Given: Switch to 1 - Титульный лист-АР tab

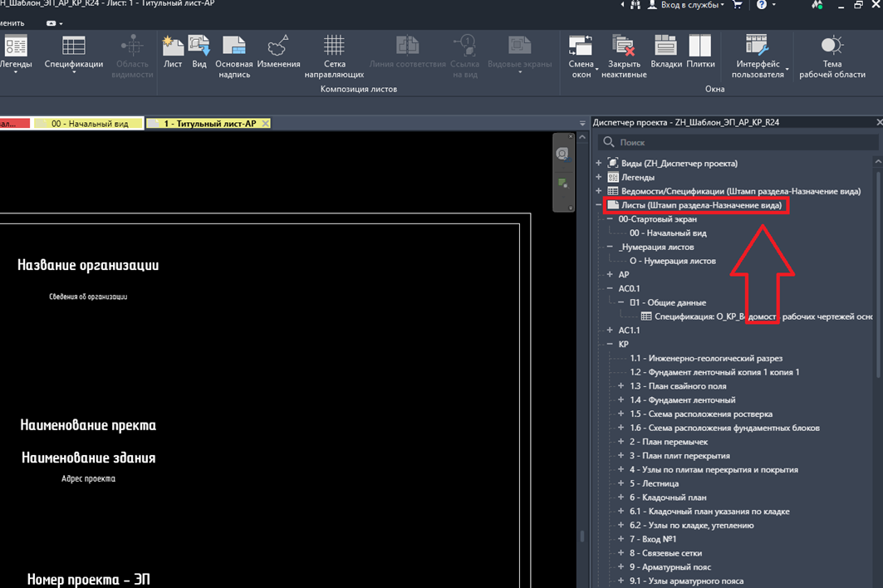Looking at the screenshot, I should click(x=208, y=124).
